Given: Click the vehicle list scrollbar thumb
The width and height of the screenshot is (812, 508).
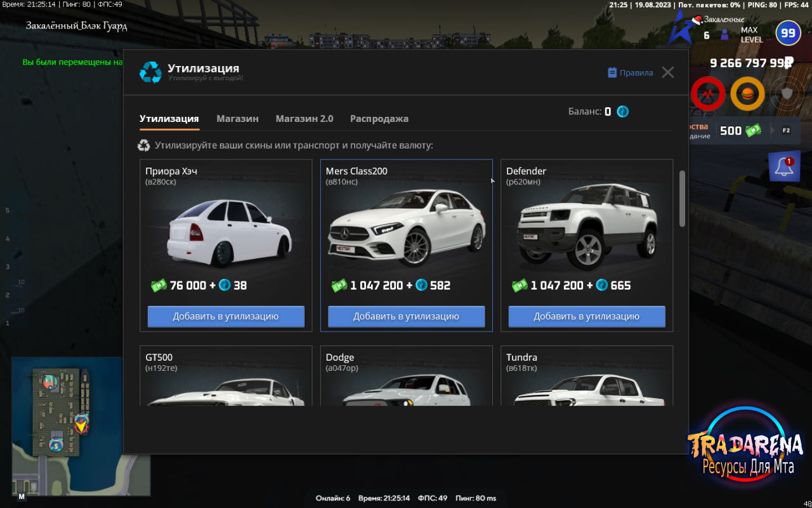Looking at the screenshot, I should click(683, 198).
